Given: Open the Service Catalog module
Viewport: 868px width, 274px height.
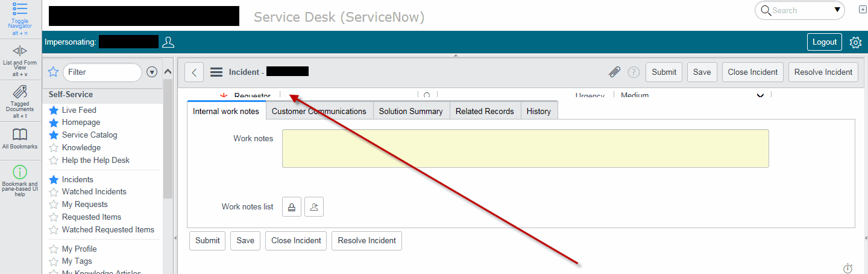Looking at the screenshot, I should coord(89,135).
